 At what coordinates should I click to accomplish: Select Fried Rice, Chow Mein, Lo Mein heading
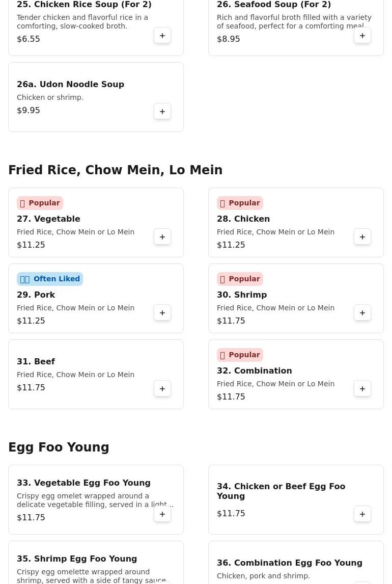(x=115, y=170)
